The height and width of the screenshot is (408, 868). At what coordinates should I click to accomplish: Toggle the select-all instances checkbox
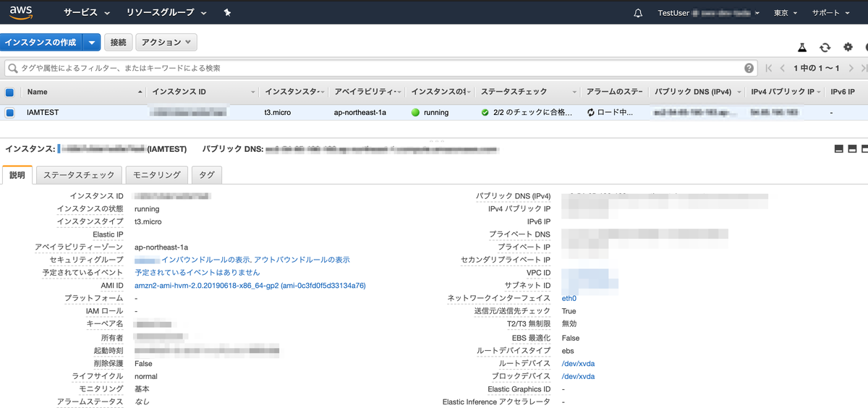point(10,93)
